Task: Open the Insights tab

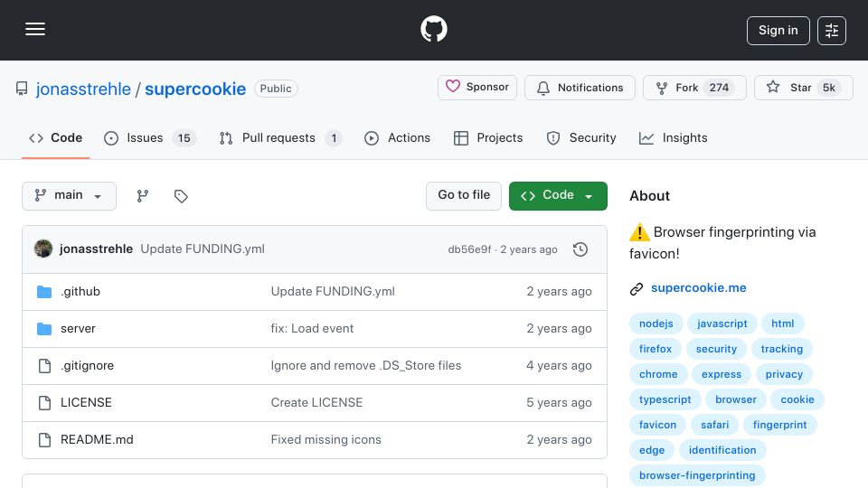Action: point(673,137)
